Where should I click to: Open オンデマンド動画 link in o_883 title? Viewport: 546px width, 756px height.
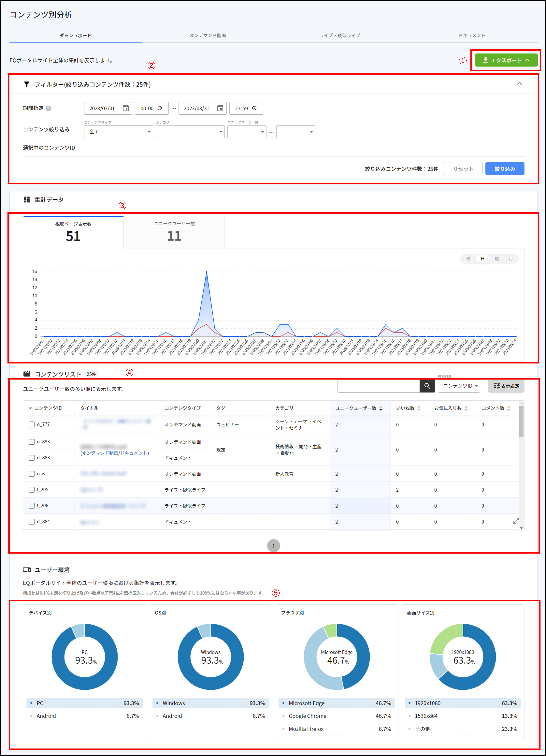(100, 453)
